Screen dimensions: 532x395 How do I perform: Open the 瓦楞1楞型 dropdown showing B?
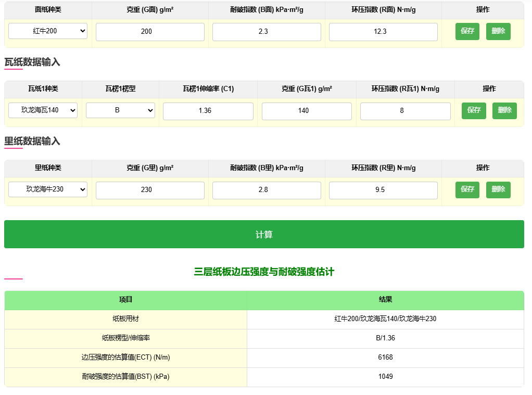tap(120, 110)
